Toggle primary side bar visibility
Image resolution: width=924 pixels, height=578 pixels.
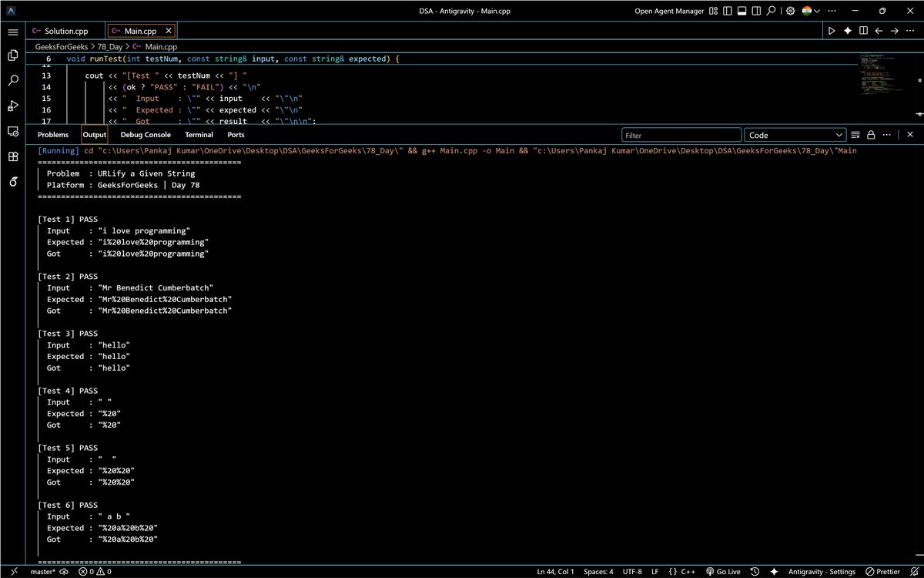(728, 11)
